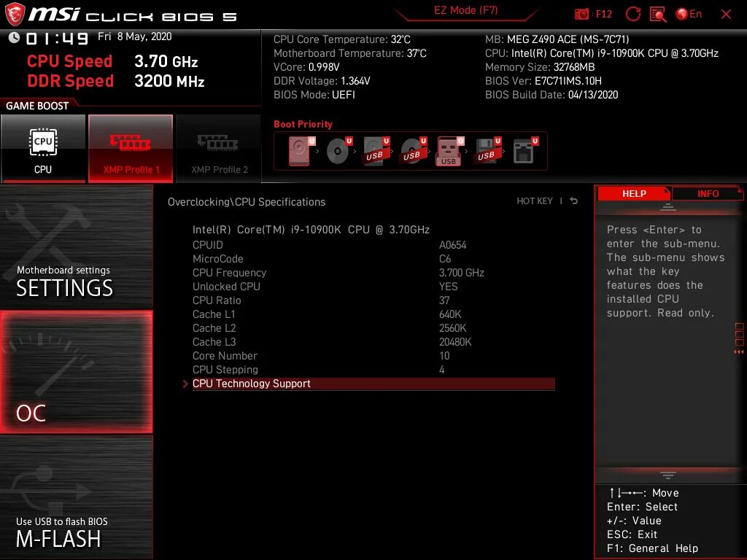Open the BIOS search magnifier icon

pos(658,15)
